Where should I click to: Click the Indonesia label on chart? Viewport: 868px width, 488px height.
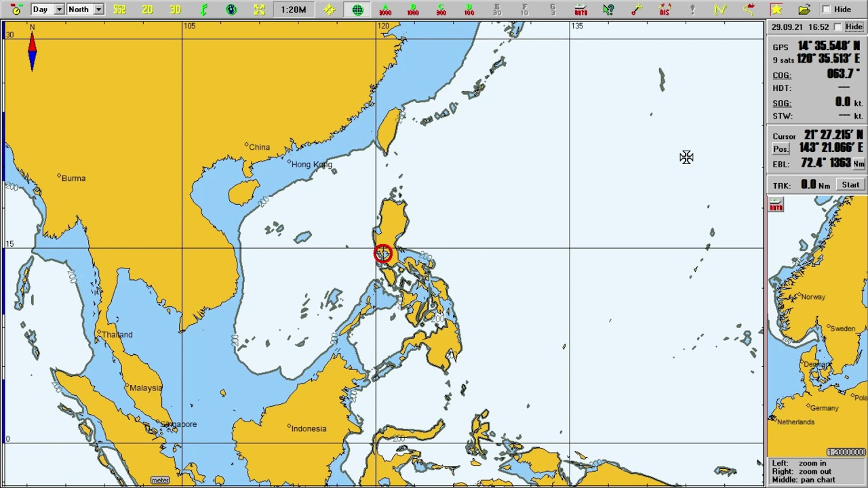[309, 428]
